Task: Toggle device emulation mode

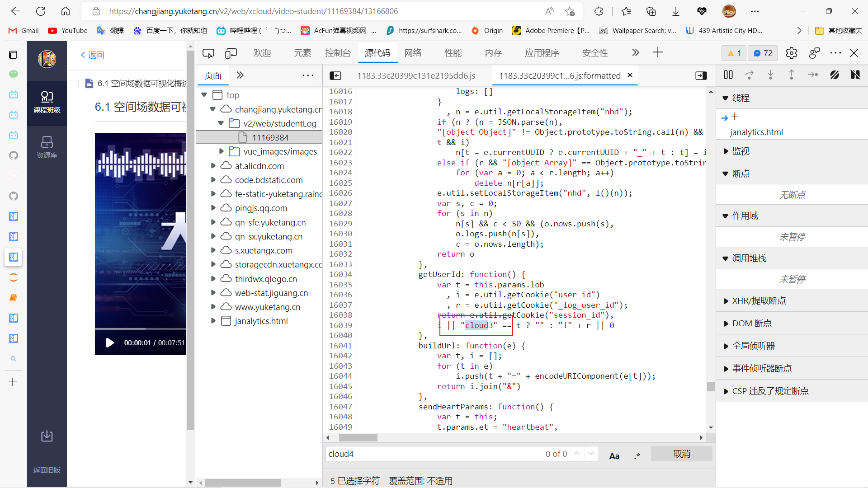Action: click(x=231, y=53)
